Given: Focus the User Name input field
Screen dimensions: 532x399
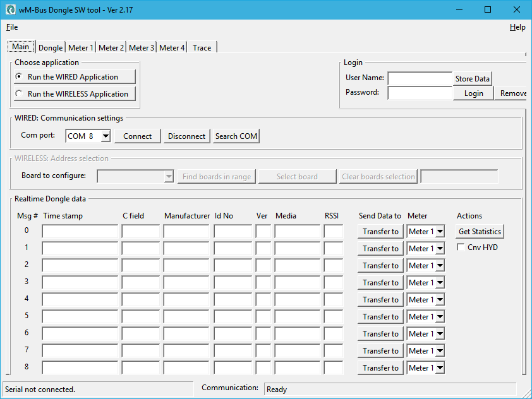Looking at the screenshot, I should point(420,78).
